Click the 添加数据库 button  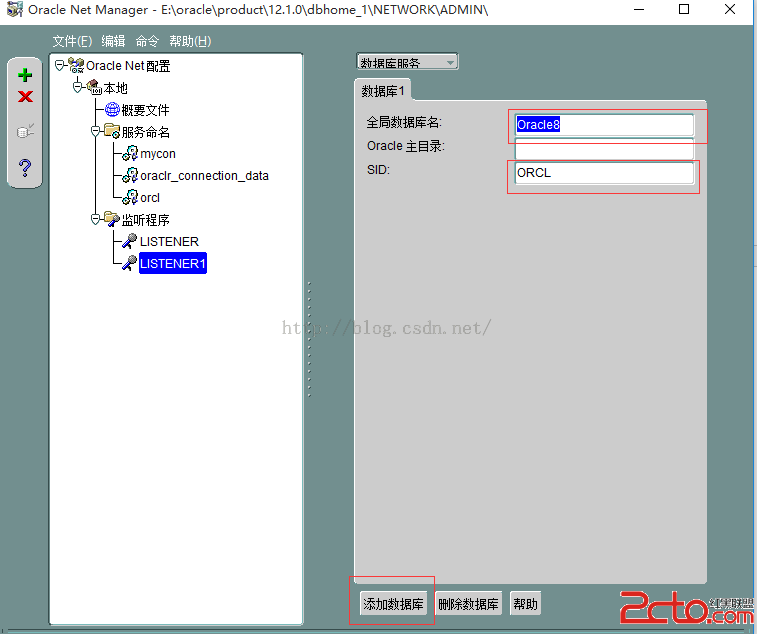click(x=393, y=604)
